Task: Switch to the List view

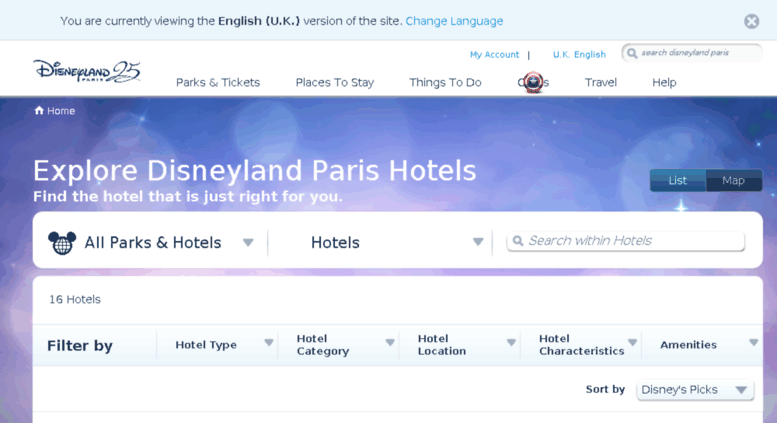Action: click(678, 180)
